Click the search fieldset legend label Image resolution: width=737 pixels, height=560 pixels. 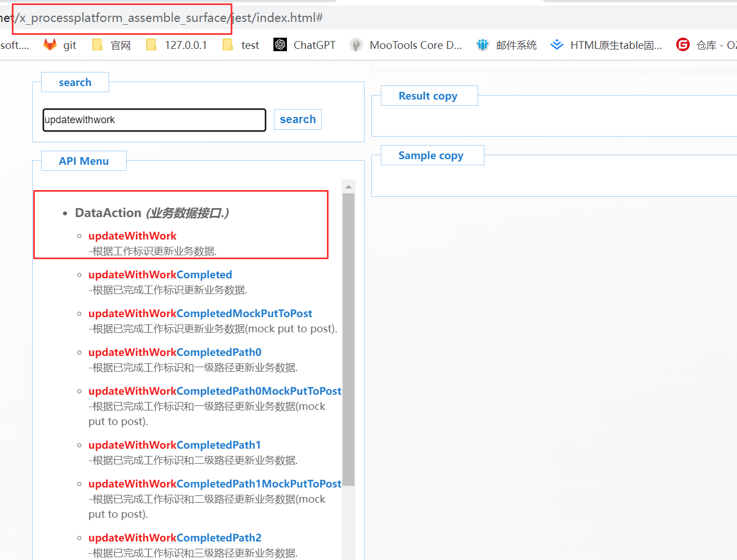(x=75, y=82)
